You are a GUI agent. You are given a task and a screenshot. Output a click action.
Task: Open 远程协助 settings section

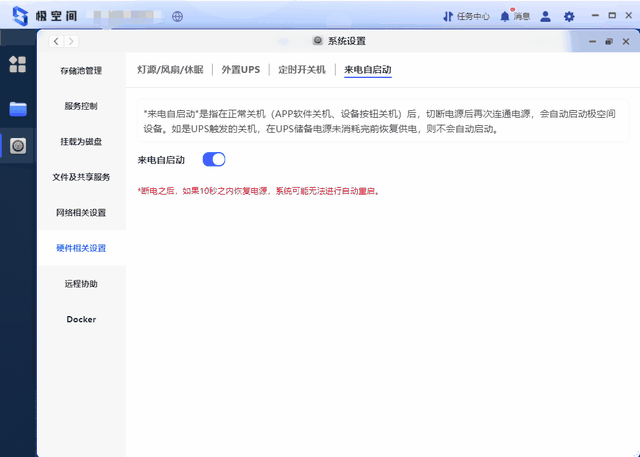click(81, 284)
